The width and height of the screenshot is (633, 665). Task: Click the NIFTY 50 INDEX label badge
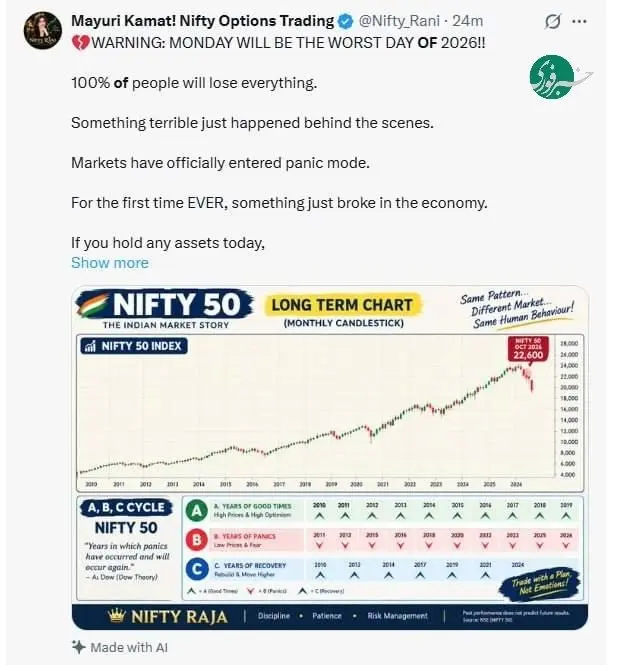pyautogui.click(x=134, y=346)
